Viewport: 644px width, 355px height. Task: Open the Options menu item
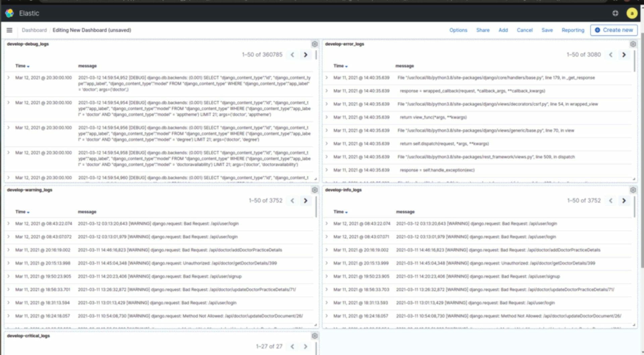tap(458, 30)
